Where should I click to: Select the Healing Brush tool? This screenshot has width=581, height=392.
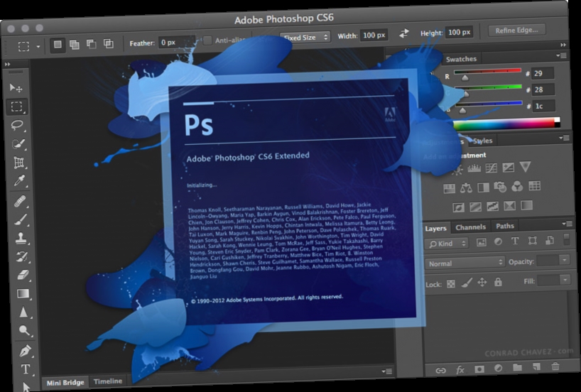(x=20, y=202)
